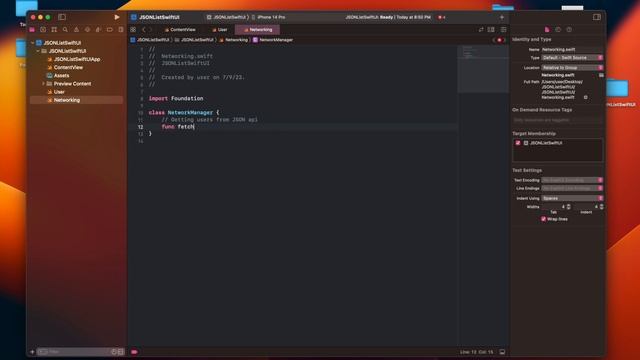Open JSONListSwiftUIApp file in navigator
The width and height of the screenshot is (640, 360).
point(77,59)
